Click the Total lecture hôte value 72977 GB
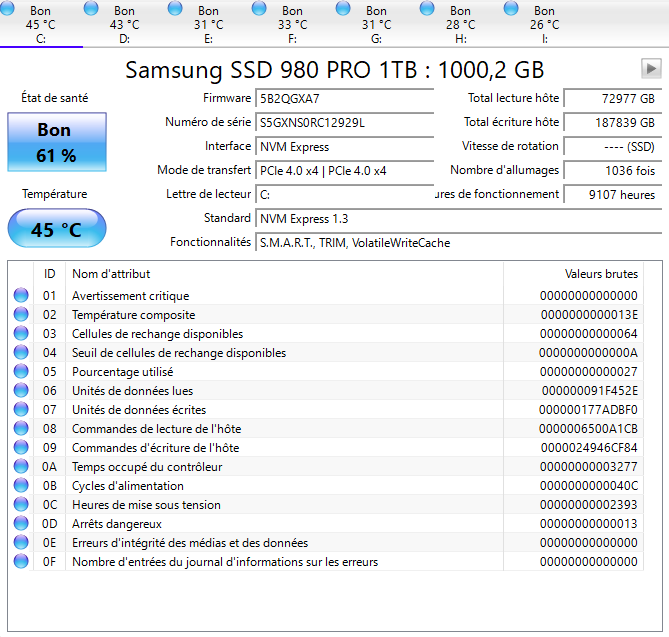Viewport: 669px width, 637px height. coord(613,99)
